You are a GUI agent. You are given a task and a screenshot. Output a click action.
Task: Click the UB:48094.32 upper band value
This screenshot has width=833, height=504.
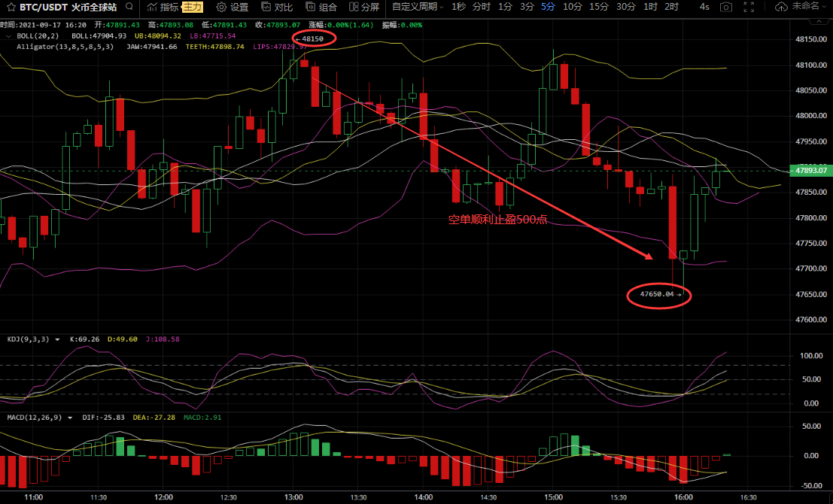(158, 36)
